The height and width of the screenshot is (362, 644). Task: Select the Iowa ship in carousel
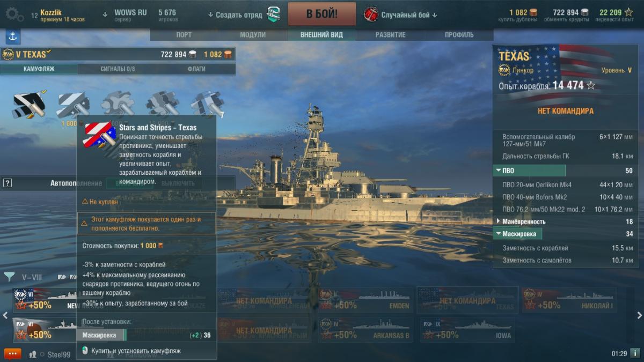pos(467,330)
